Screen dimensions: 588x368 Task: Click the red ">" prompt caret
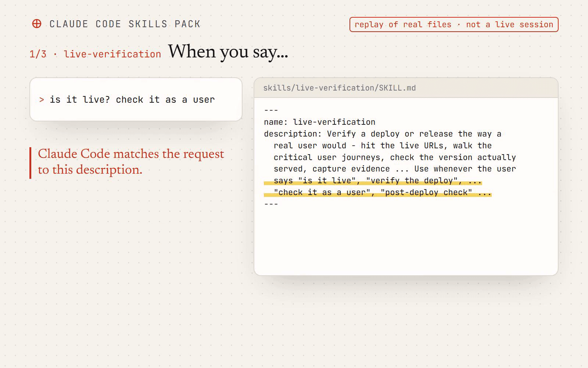coord(42,100)
